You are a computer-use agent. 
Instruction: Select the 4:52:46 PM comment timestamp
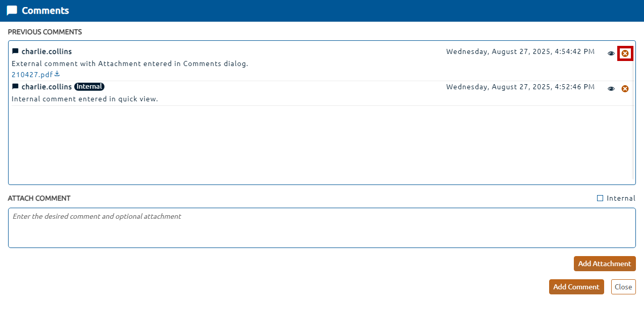520,87
